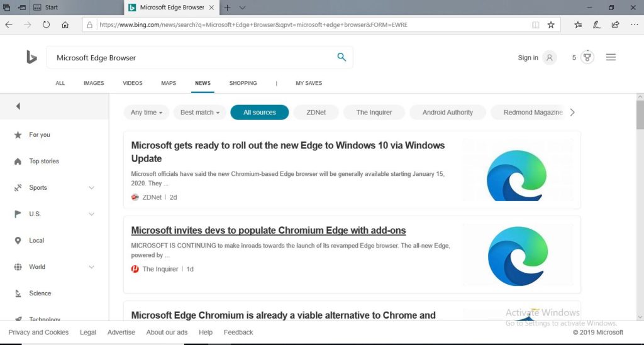Select the All sources filter pill

click(x=259, y=112)
